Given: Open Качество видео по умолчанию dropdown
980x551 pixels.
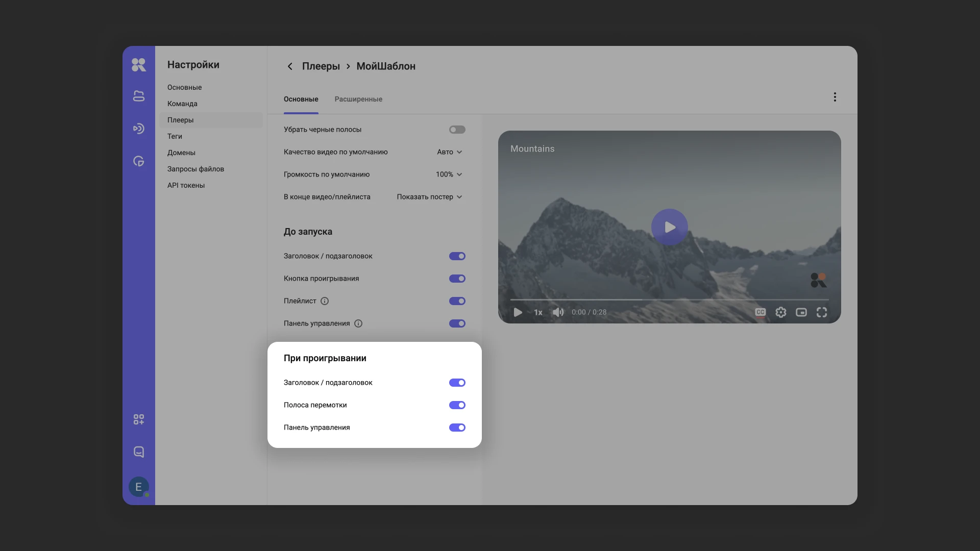Looking at the screenshot, I should (x=449, y=152).
